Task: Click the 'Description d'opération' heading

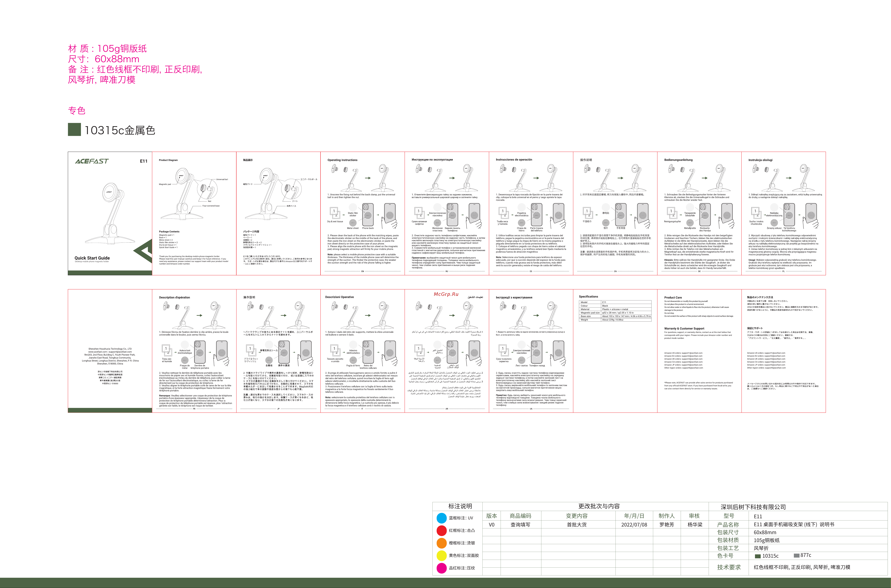Action: tap(174, 297)
